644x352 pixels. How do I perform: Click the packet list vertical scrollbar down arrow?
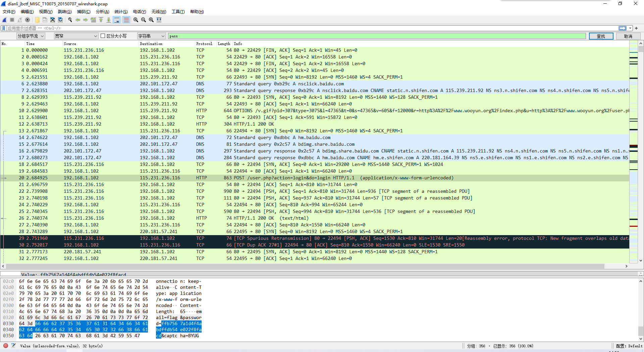click(641, 261)
